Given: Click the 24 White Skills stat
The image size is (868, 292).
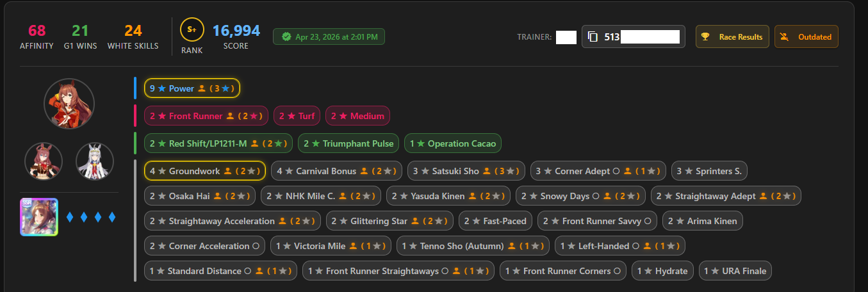Looking at the screenshot, I should [133, 36].
